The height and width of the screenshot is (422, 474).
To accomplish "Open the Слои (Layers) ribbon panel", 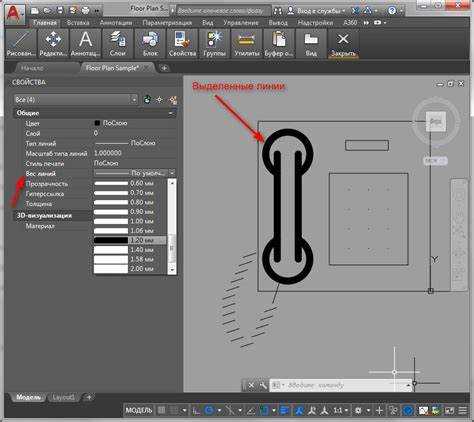I will 117,43.
